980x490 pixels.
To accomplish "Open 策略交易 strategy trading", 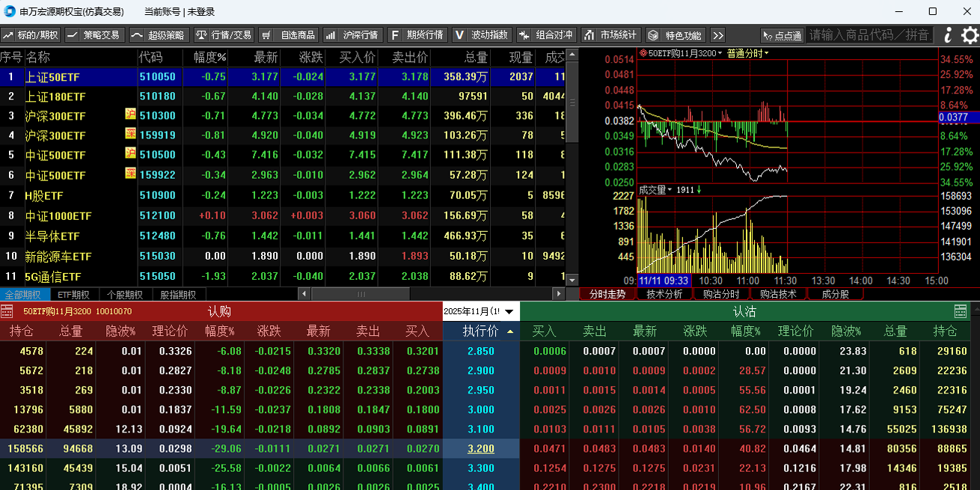I will [x=94, y=35].
